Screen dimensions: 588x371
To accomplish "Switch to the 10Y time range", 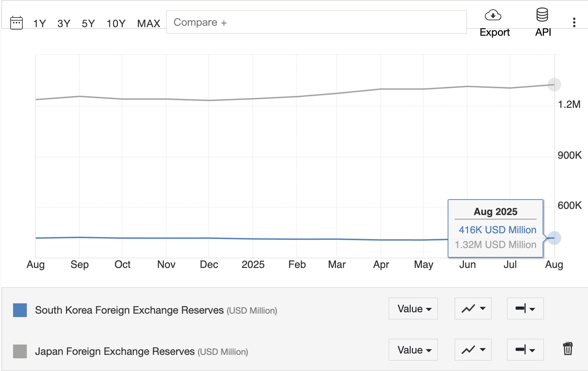I will click(116, 23).
